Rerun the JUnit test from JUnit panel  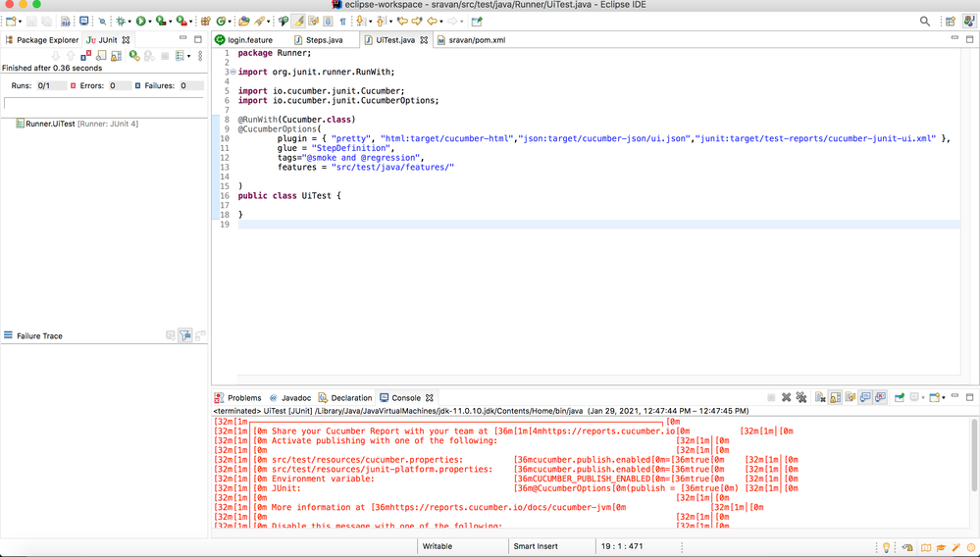[133, 56]
